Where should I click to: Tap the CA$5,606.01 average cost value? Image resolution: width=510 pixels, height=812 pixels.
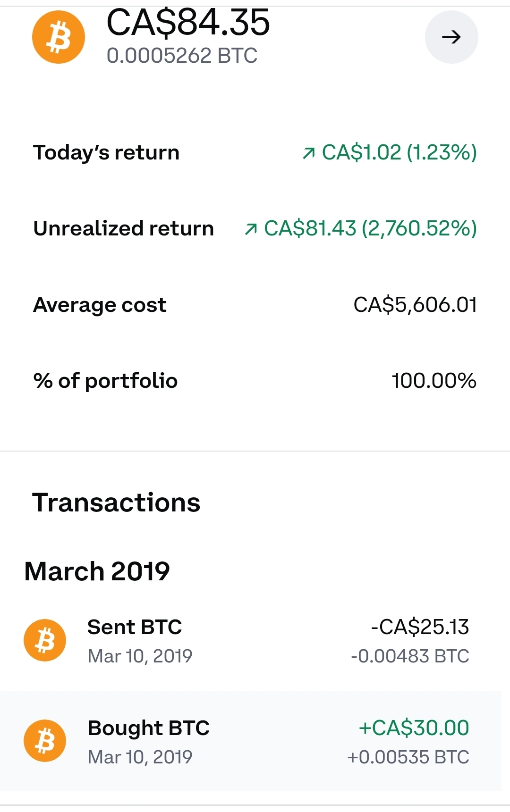click(x=416, y=305)
